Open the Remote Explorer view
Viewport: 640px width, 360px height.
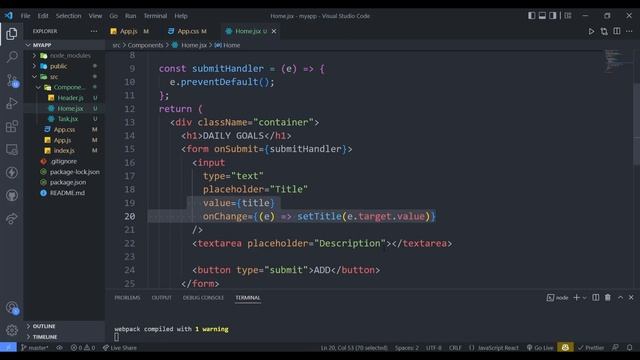pos(11,149)
